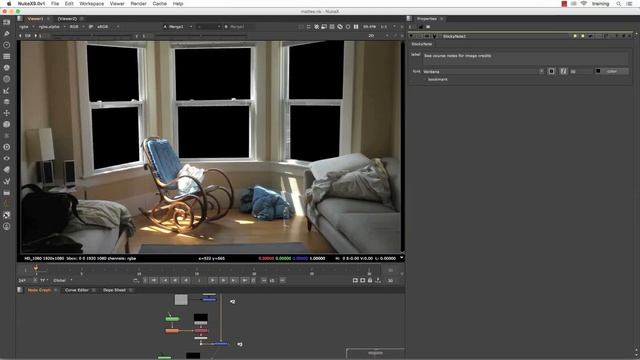640x360 pixels.
Task: Open the rgba channel layer dropdown
Action: point(27,27)
